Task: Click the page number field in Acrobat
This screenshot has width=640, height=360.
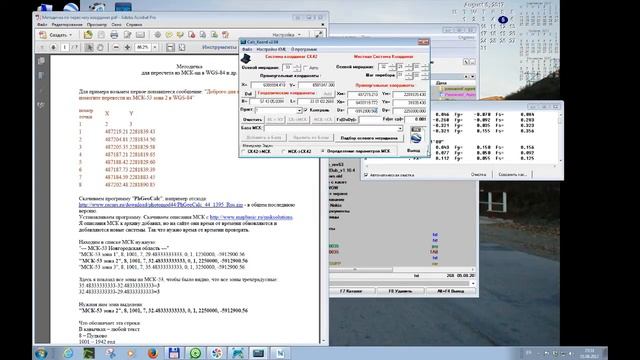Action: click(x=64, y=48)
